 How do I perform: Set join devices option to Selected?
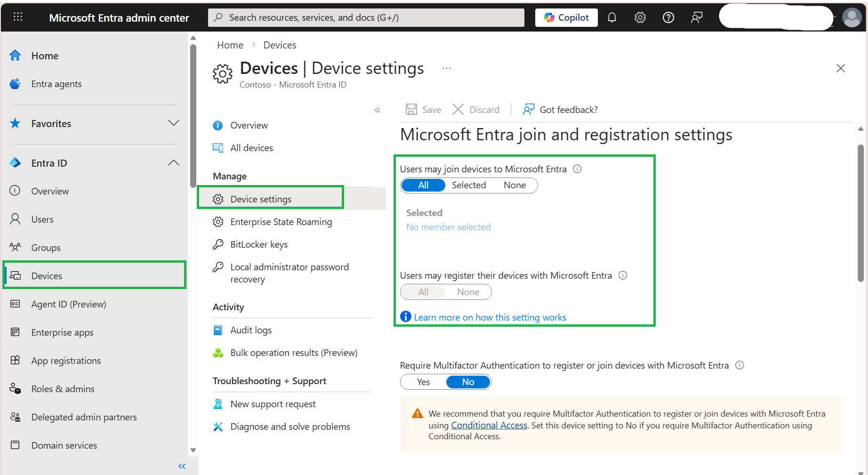[x=469, y=185]
